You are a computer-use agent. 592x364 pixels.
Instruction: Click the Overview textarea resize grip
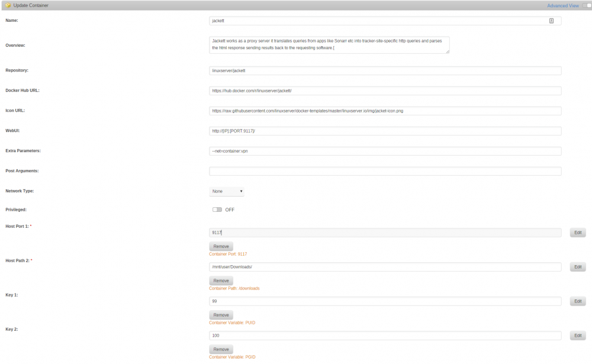pos(448,51)
